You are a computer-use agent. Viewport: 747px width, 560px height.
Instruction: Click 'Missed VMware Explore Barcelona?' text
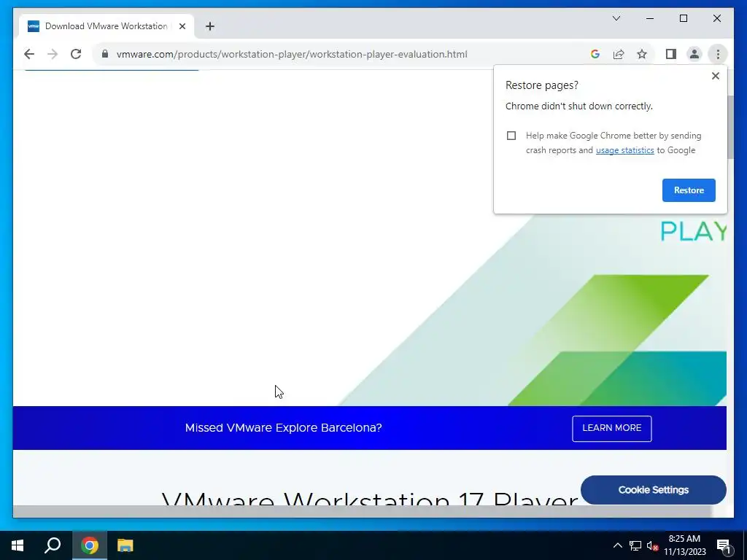tap(284, 427)
